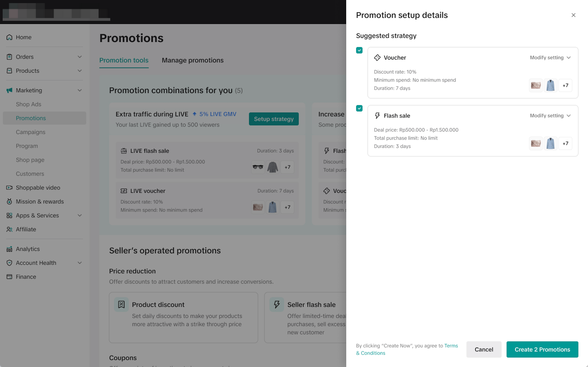The width and height of the screenshot is (588, 367).
Task: Collapse the Marketing section chevron
Action: coord(80,90)
